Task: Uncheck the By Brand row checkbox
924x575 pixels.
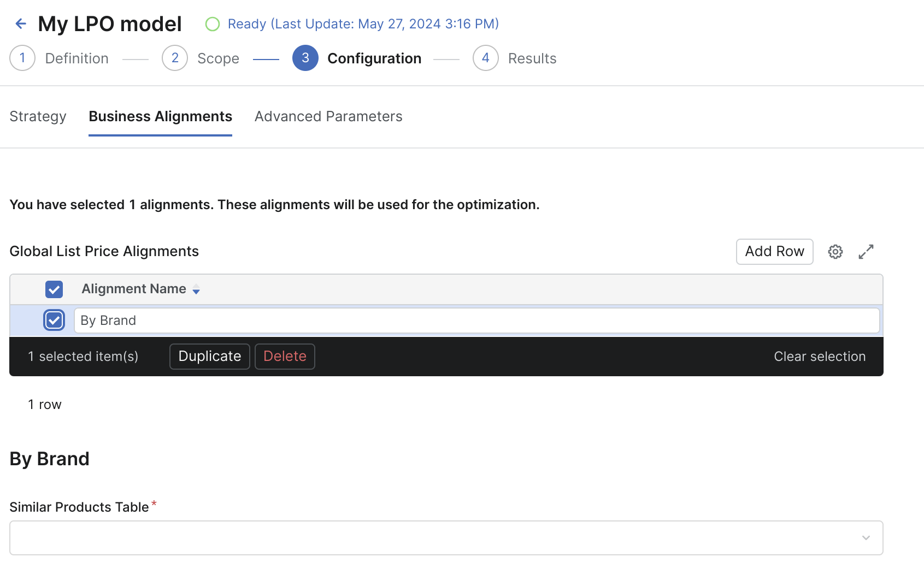Action: (54, 321)
